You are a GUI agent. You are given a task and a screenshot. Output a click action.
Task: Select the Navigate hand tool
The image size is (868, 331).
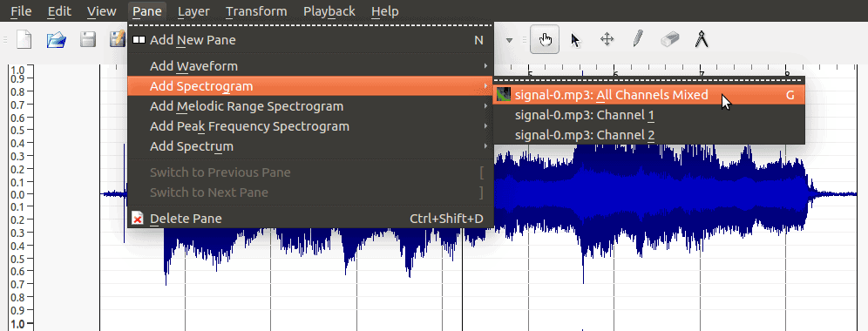click(545, 40)
